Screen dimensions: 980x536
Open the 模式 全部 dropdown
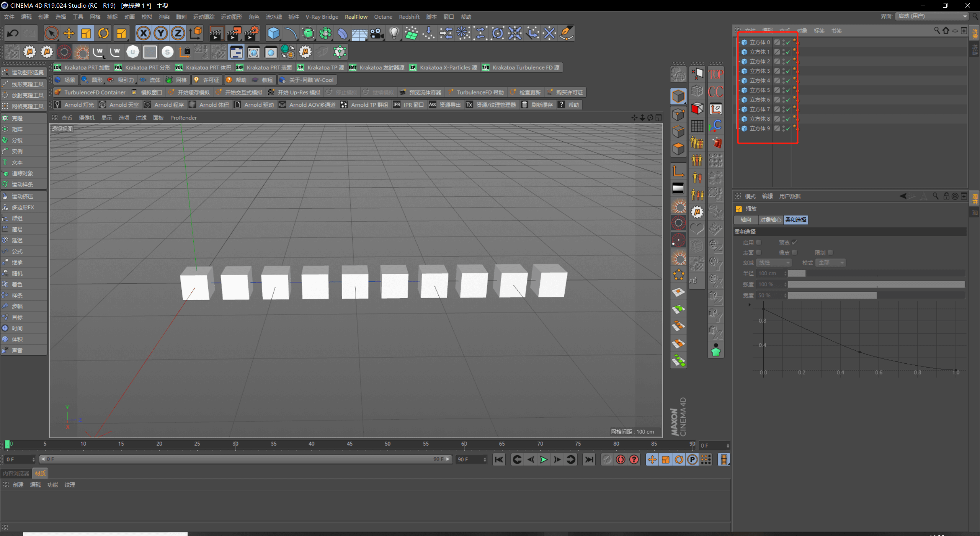click(830, 263)
